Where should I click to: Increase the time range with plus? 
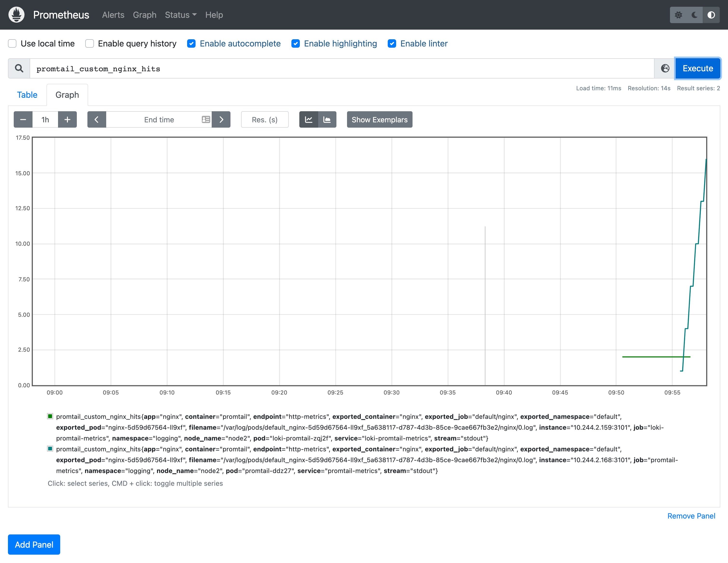tap(67, 119)
